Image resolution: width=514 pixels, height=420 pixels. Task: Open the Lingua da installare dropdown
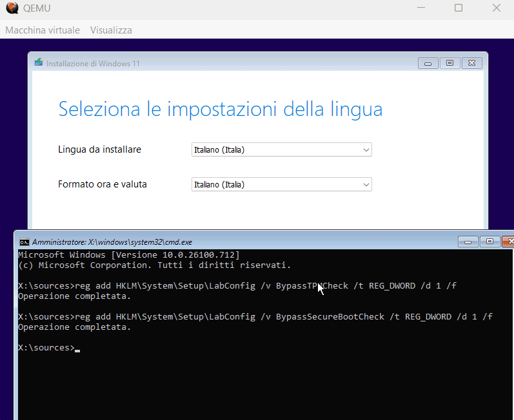coord(282,149)
